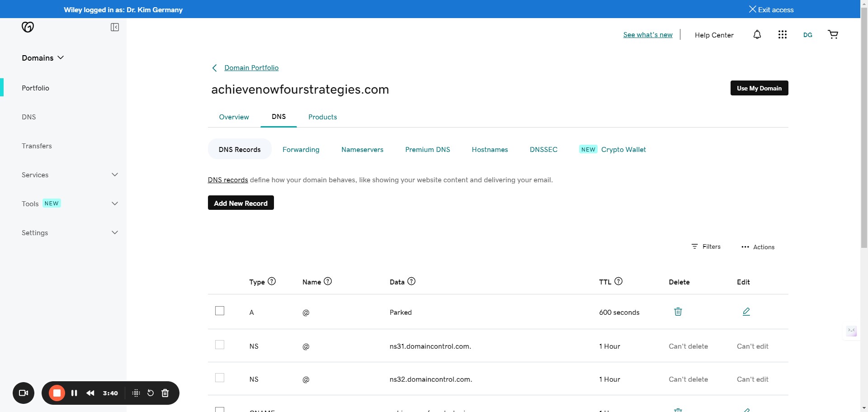Viewport: 868px width, 412px height.
Task: Stop the screen recording
Action: click(x=57, y=393)
